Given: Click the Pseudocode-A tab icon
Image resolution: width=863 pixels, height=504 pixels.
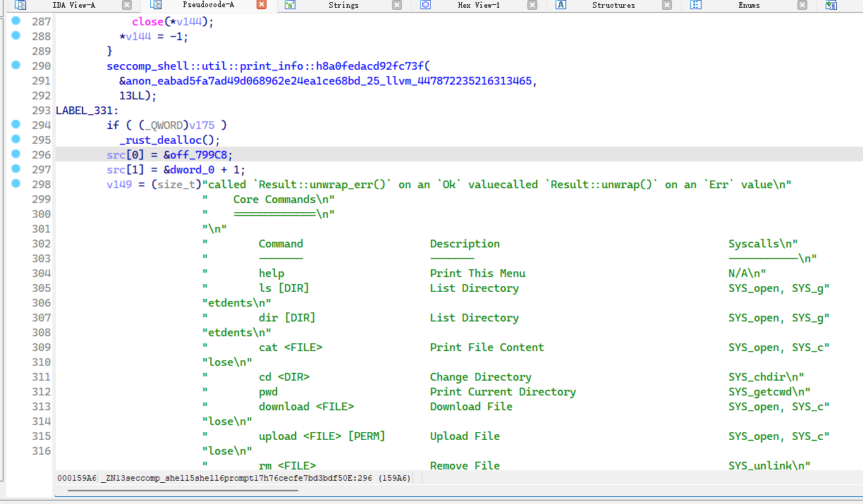Looking at the screenshot, I should 156,5.
